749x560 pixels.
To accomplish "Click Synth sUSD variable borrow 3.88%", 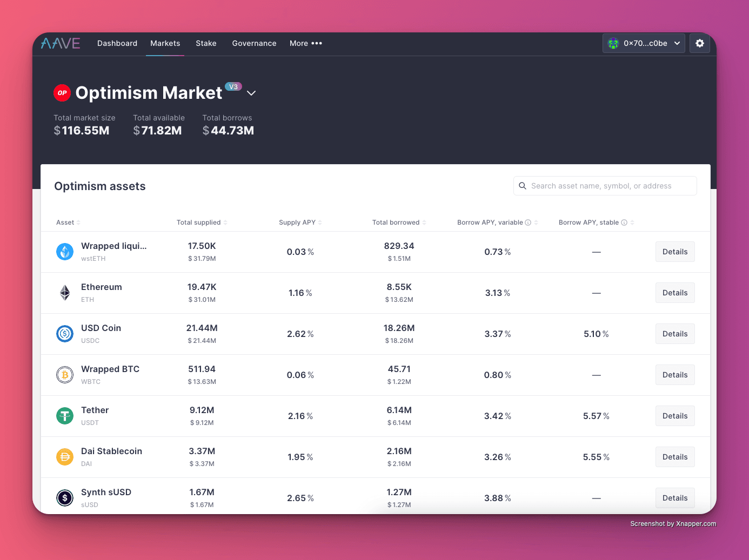I will point(498,498).
